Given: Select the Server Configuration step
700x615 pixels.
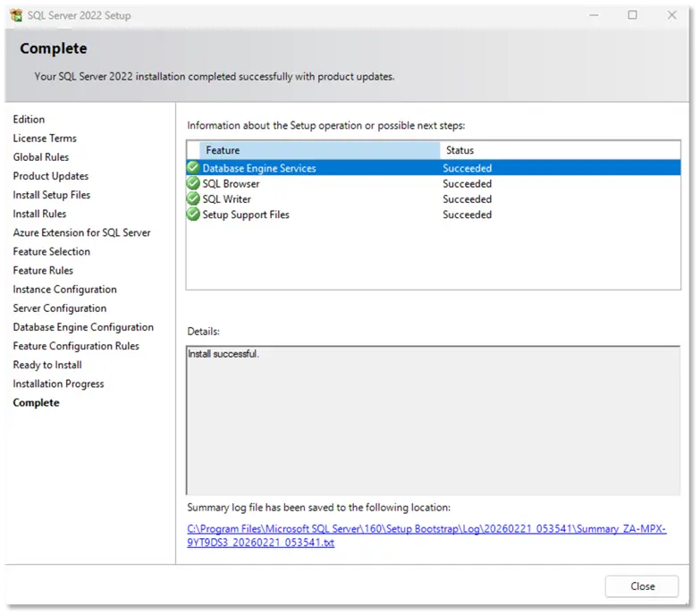Looking at the screenshot, I should tap(60, 308).
